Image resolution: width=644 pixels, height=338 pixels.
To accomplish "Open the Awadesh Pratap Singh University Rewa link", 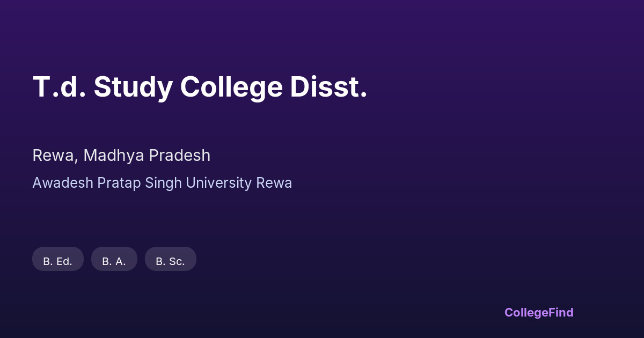I will tap(162, 183).
